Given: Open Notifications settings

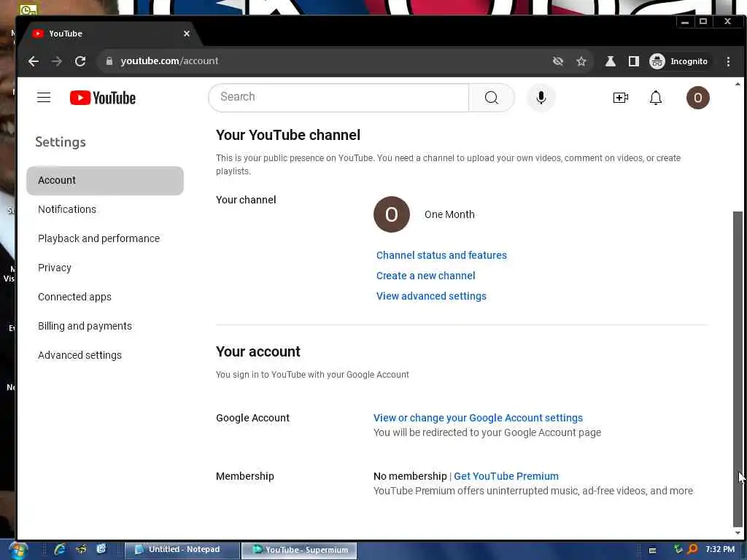Looking at the screenshot, I should click(x=67, y=209).
